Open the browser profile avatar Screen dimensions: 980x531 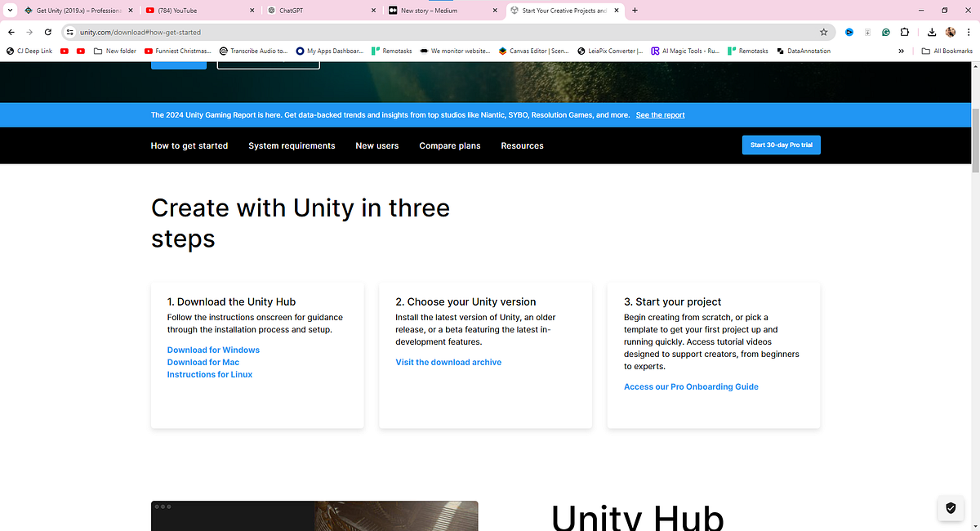[x=950, y=32]
